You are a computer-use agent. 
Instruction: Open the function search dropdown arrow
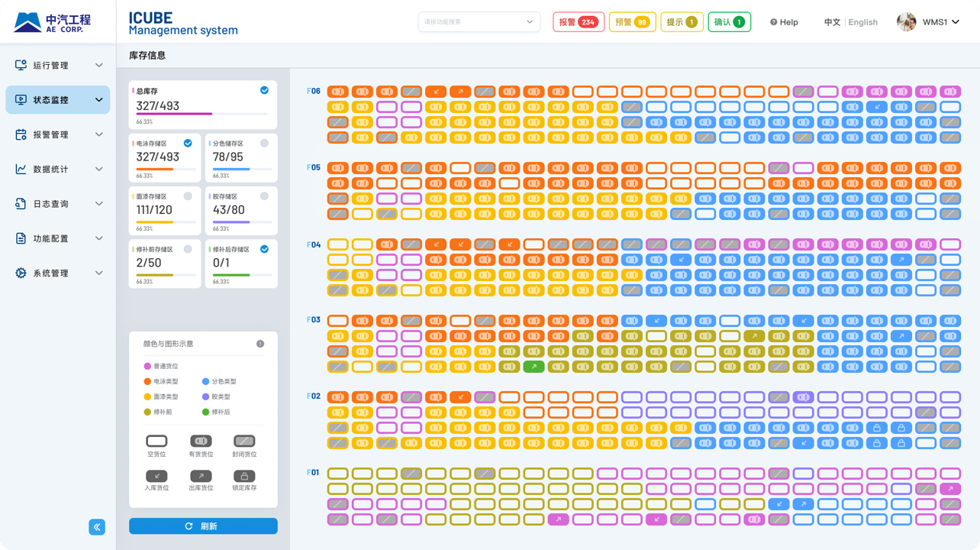pos(530,22)
